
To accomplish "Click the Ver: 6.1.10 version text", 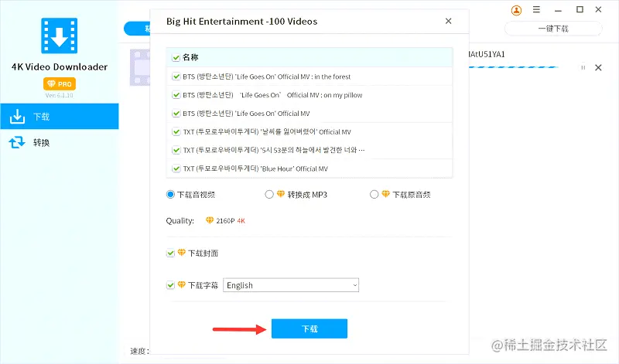I will coord(60,95).
